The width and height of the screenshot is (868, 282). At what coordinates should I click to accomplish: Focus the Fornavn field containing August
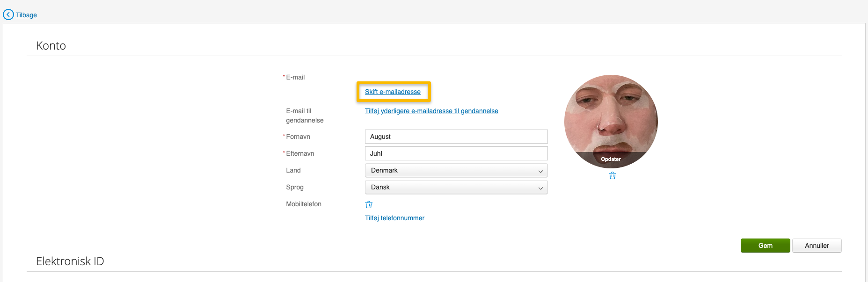(x=456, y=137)
